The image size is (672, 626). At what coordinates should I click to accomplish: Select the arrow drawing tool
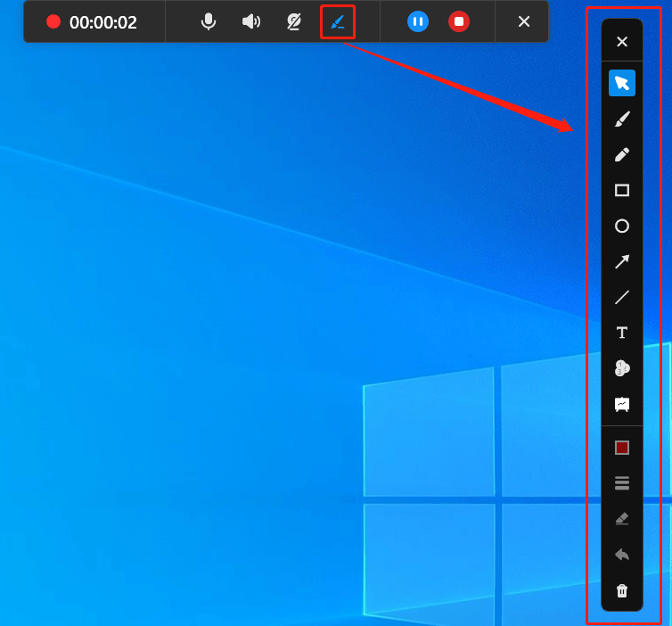tap(622, 261)
